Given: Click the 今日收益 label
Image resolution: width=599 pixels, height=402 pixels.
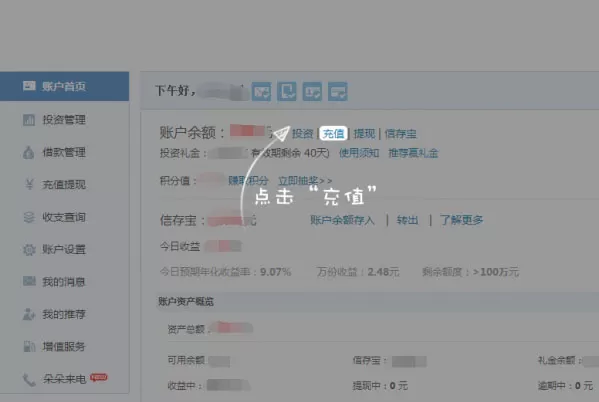Looking at the screenshot, I should [180, 246].
